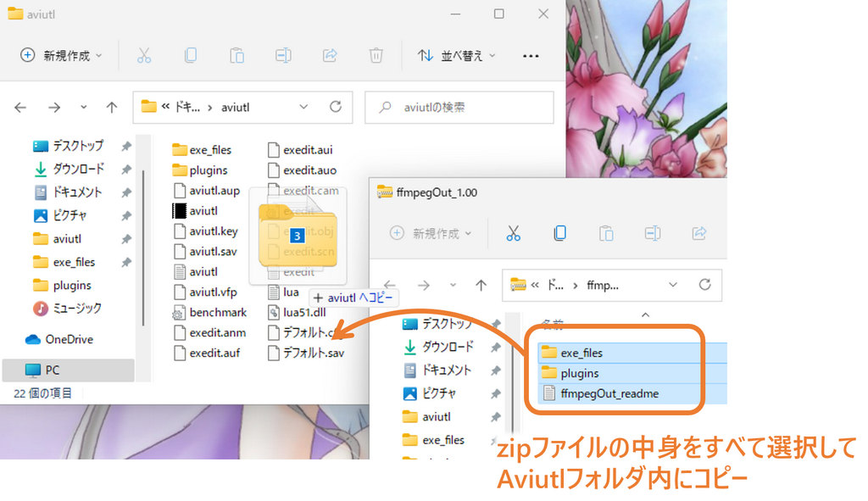Go up one folder in ffmpegOut window
This screenshot has width=868, height=501.
(481, 285)
